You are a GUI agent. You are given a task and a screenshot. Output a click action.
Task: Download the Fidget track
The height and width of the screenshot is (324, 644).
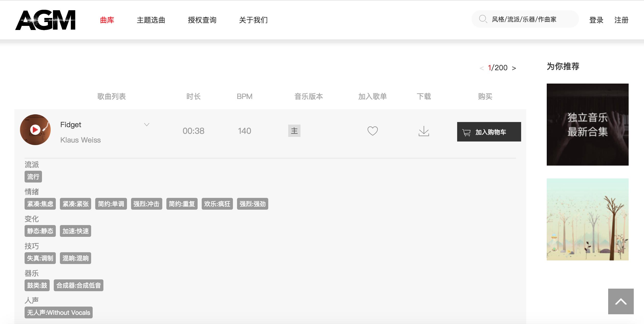[x=424, y=131]
